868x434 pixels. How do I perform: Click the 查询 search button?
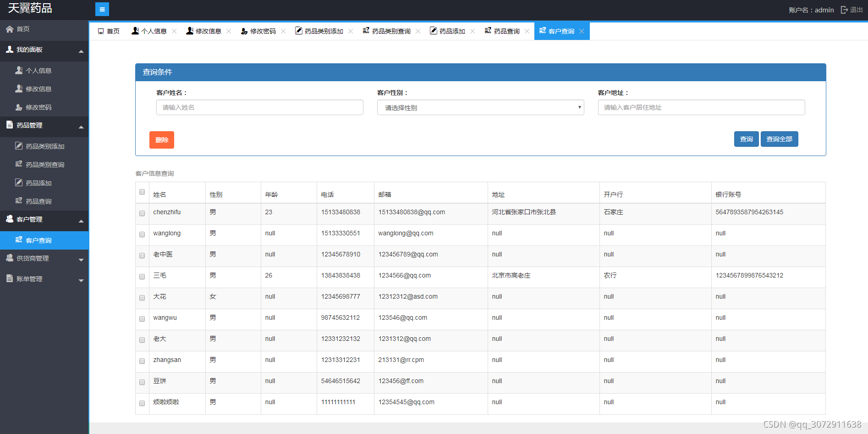[746, 139]
